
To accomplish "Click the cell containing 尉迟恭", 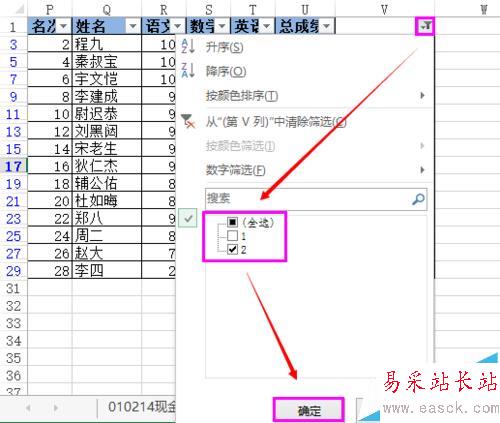I will (x=107, y=114).
